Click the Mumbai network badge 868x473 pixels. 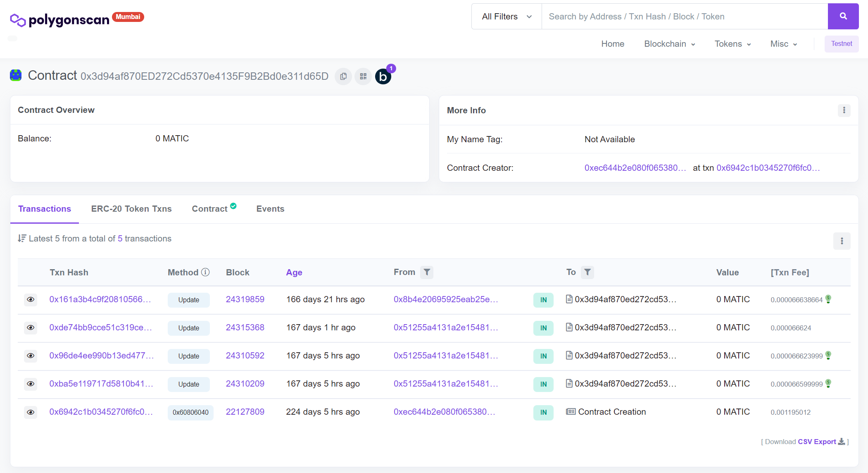tap(128, 17)
